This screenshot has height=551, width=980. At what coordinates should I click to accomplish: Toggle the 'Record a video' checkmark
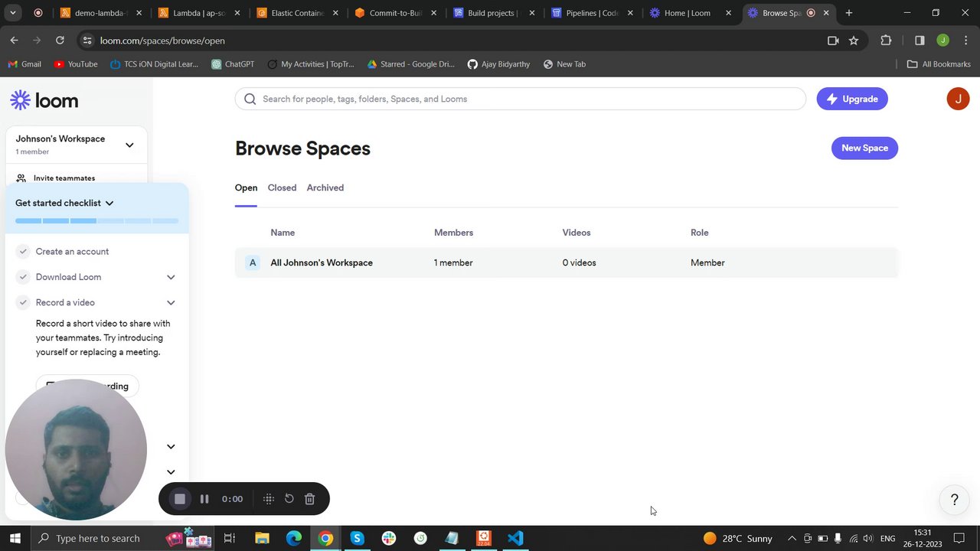(23, 302)
